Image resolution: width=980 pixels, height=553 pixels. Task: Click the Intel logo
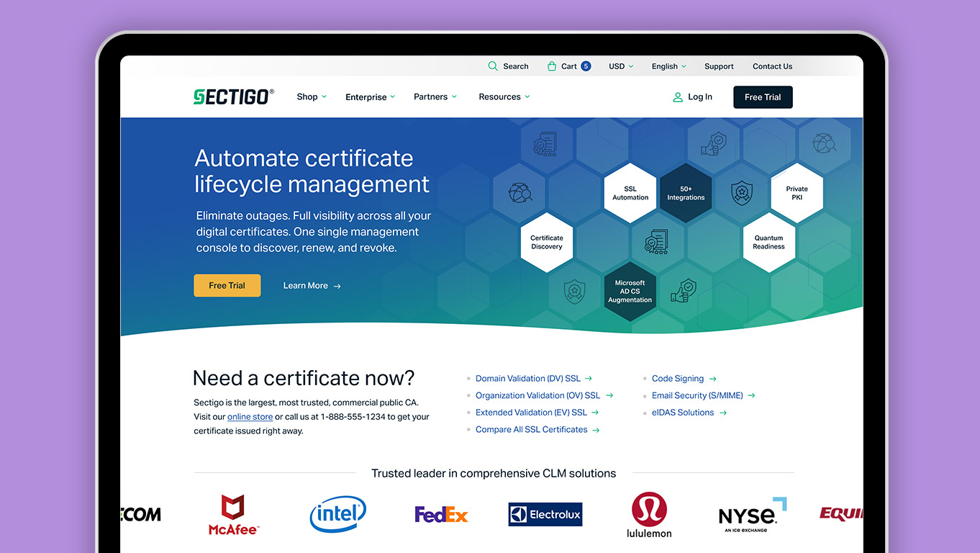coord(338,514)
